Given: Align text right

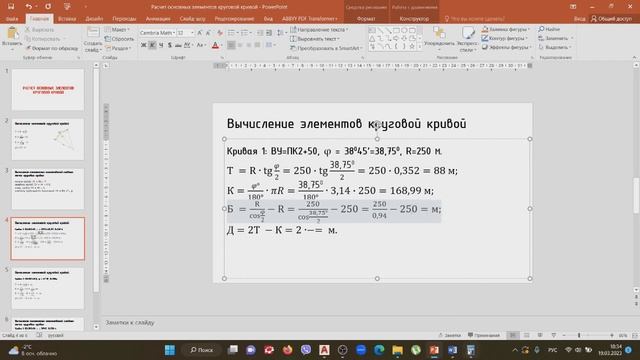Looking at the screenshot, I should coord(249,45).
